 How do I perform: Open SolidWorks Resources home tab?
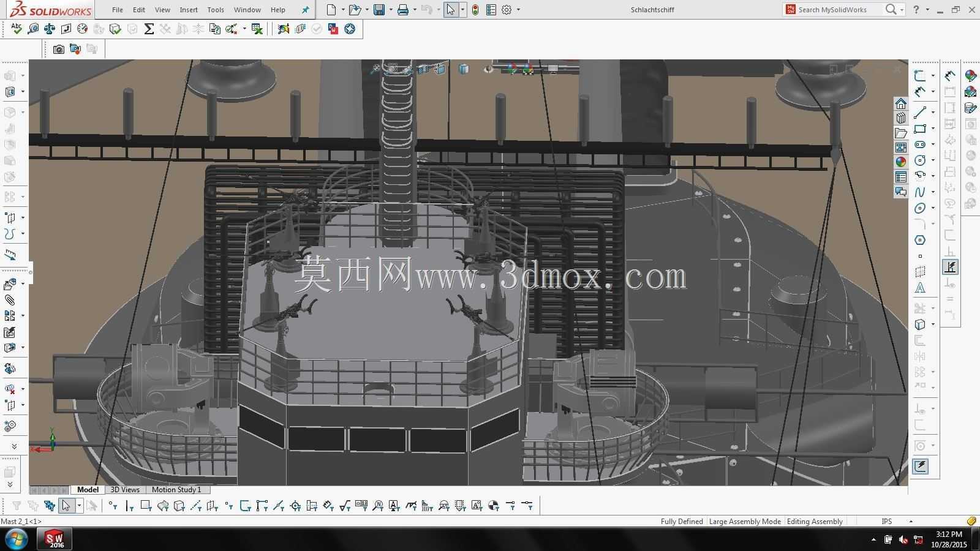point(901,103)
